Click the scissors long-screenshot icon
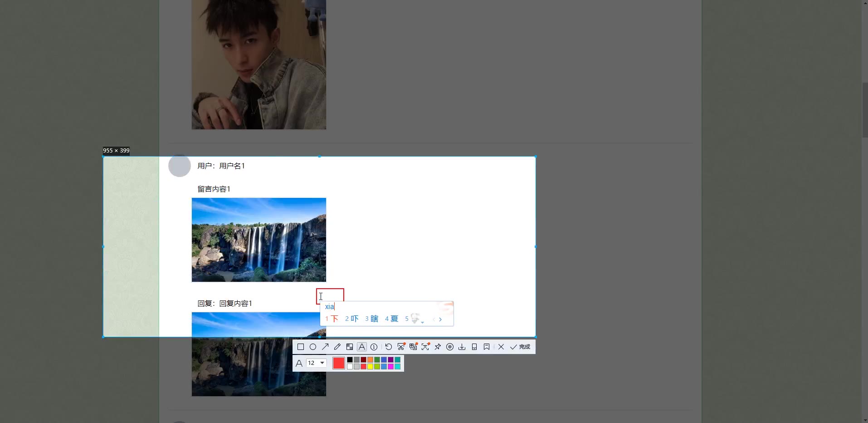 [x=401, y=347]
